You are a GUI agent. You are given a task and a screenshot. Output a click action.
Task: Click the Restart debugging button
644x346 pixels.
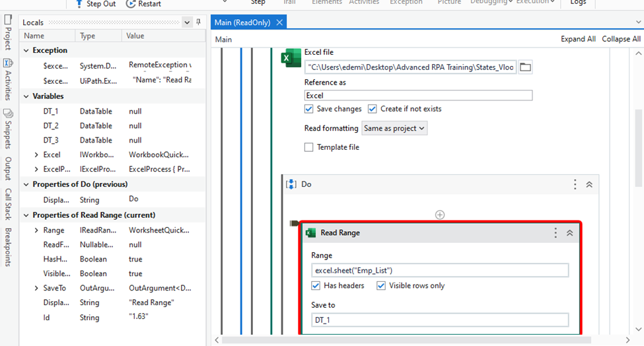pos(143,4)
